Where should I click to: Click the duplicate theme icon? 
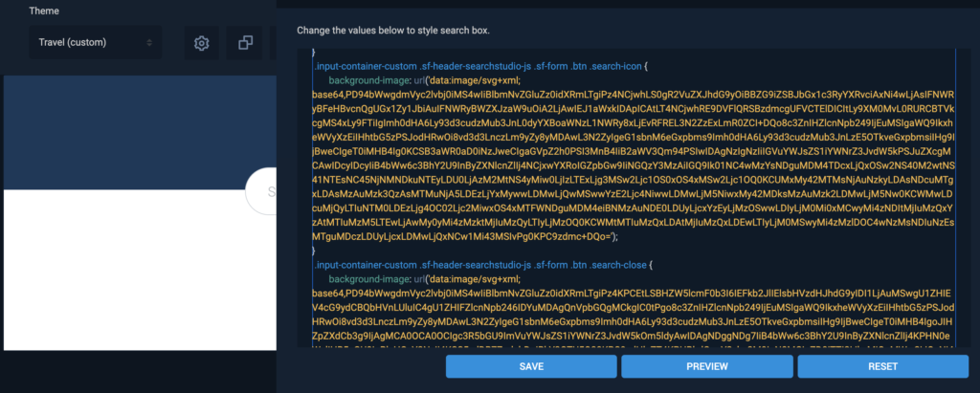(245, 43)
